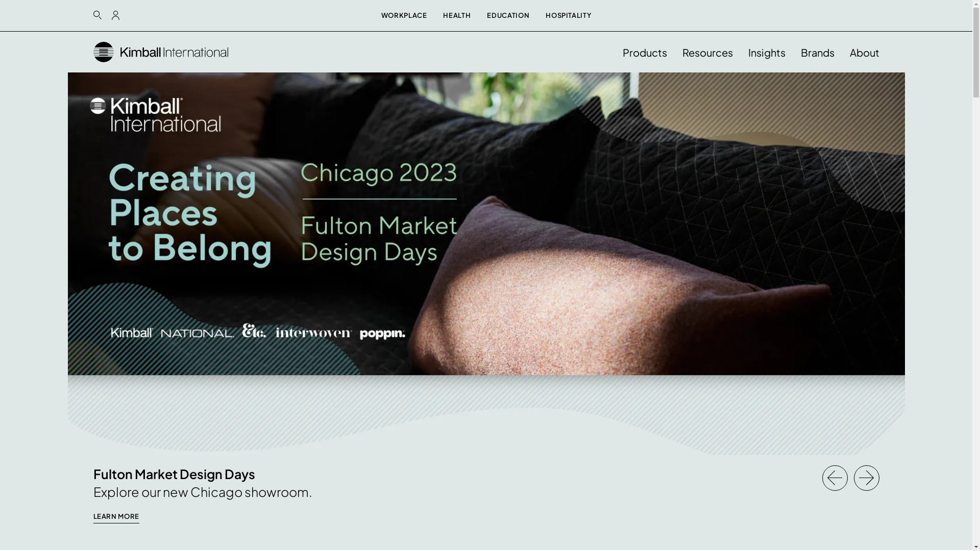Click the poppin brand logo in banner
The image size is (980, 551).
[x=382, y=334]
